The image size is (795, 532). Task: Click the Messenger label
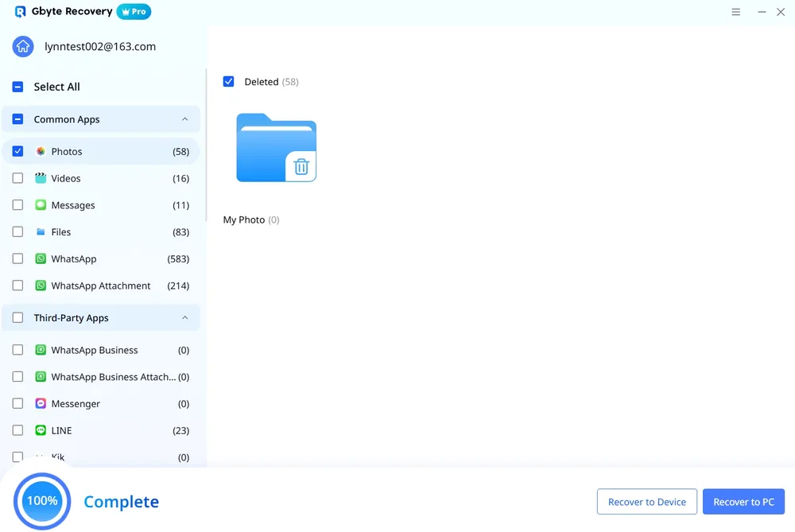[x=76, y=404]
